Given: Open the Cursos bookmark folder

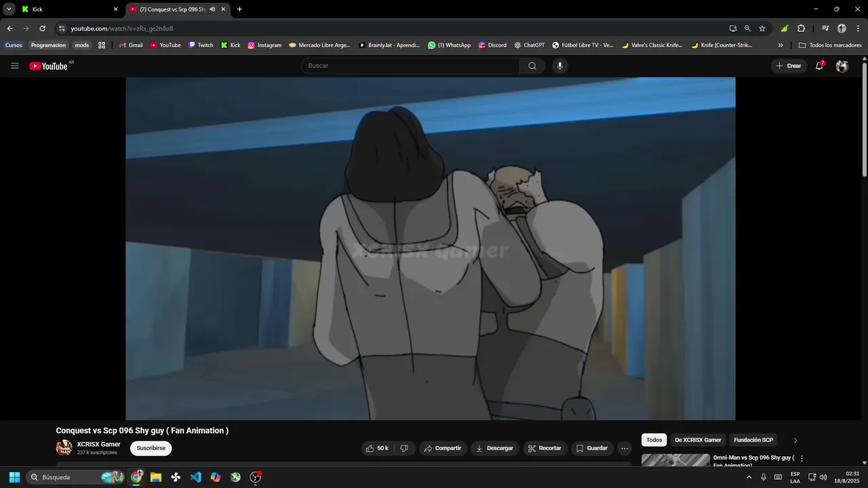Looking at the screenshot, I should pos(14,45).
